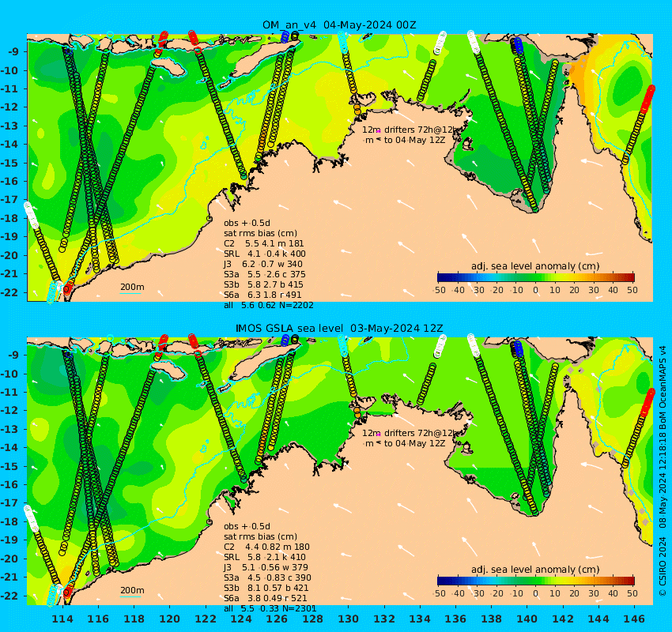This screenshot has width=672, height=632.
Task: Click latitude label '-15' on the OM_an_v4 panel
Action: 9,163
